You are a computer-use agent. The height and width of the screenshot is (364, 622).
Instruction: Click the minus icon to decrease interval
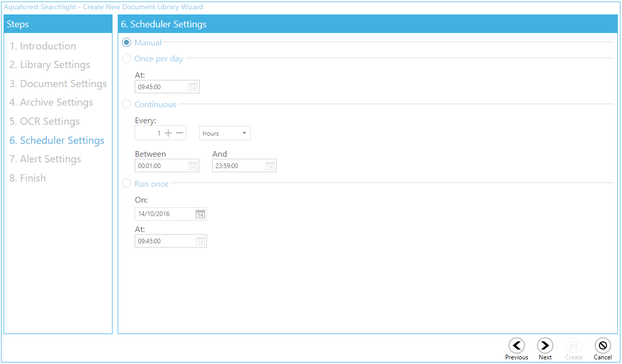(179, 134)
